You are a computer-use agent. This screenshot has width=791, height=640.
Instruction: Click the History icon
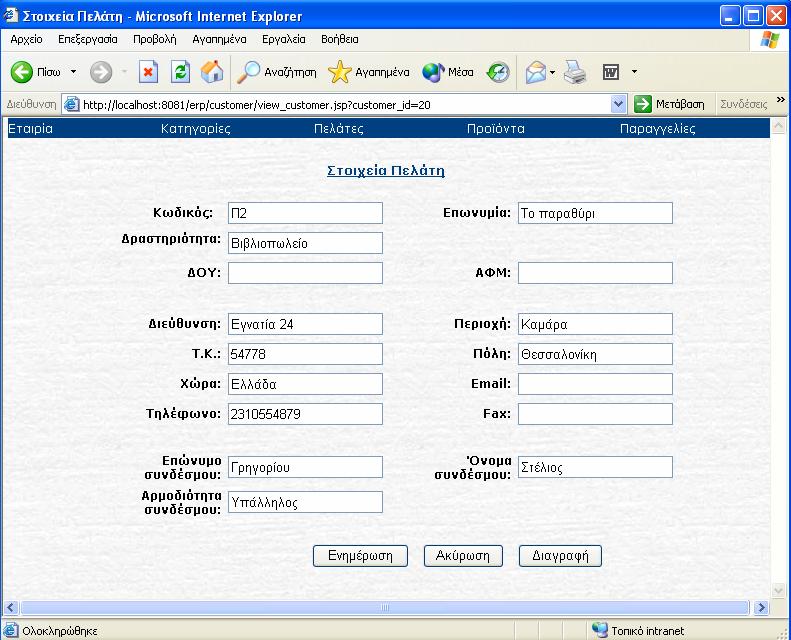(x=498, y=72)
